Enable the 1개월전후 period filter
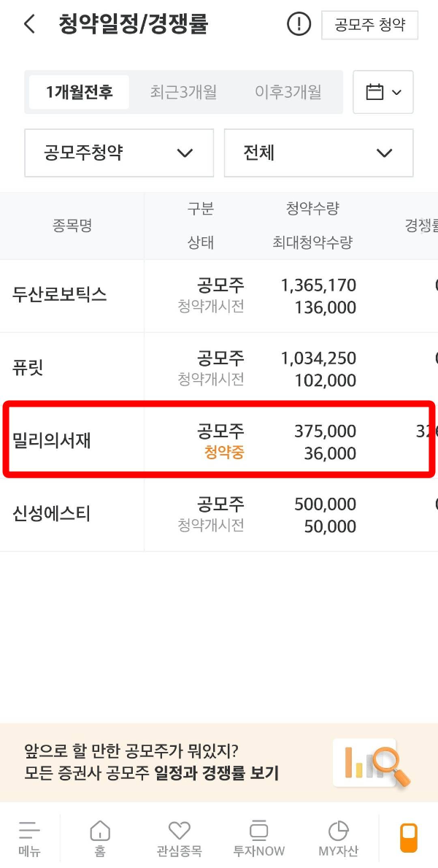The width and height of the screenshot is (438, 868). [77, 92]
